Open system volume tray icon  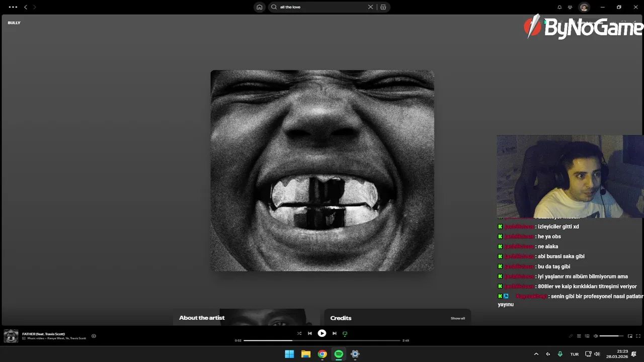point(597,354)
